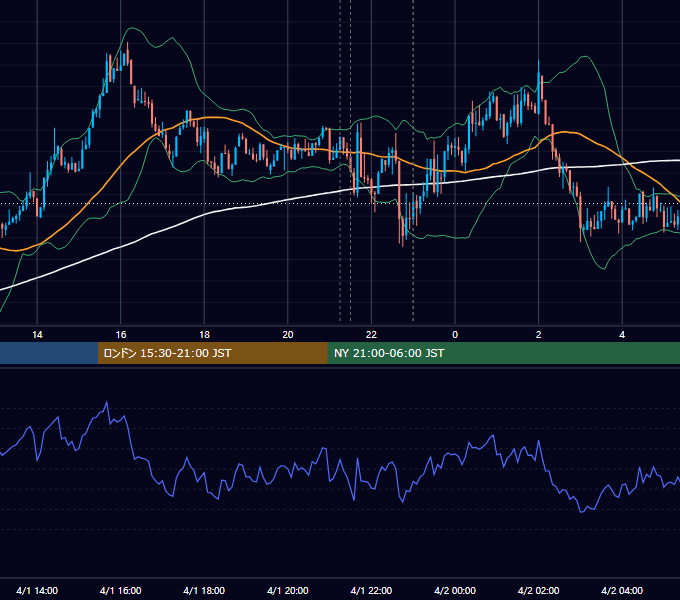Image resolution: width=680 pixels, height=600 pixels.
Task: Click the hour label 14 on price chart axis
Action: [x=37, y=335]
